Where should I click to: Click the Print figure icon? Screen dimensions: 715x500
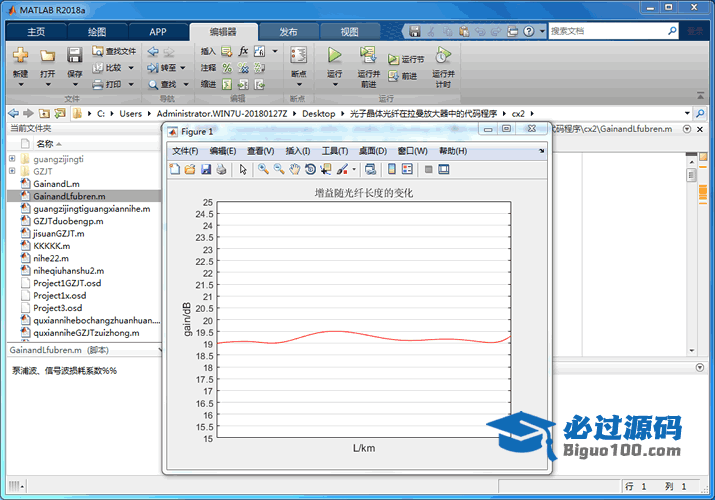221,170
